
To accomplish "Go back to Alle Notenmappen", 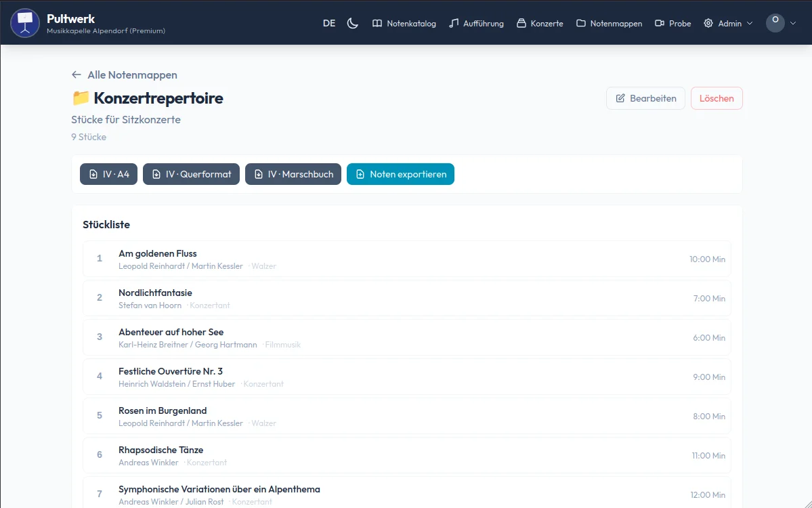I will coord(125,75).
